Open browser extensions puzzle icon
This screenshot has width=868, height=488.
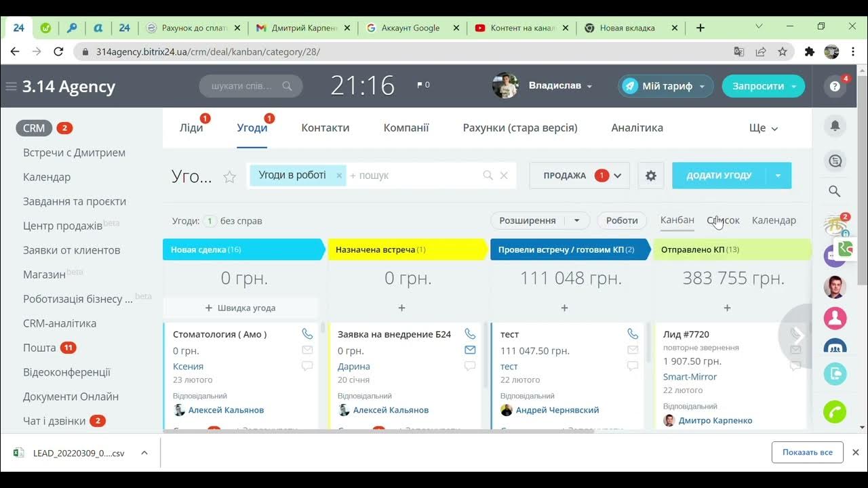[x=809, y=52]
